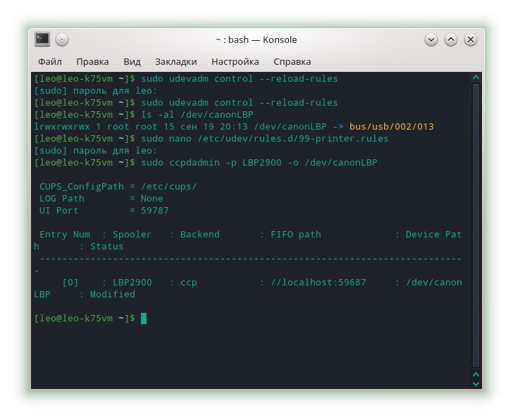Viewport: 513px width, 420px height.
Task: Open the Файл menu
Action: pyautogui.click(x=50, y=61)
